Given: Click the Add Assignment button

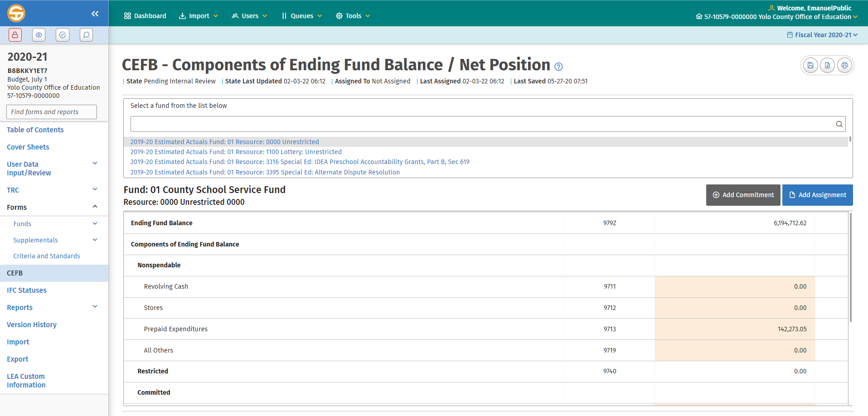Looking at the screenshot, I should pos(817,195).
